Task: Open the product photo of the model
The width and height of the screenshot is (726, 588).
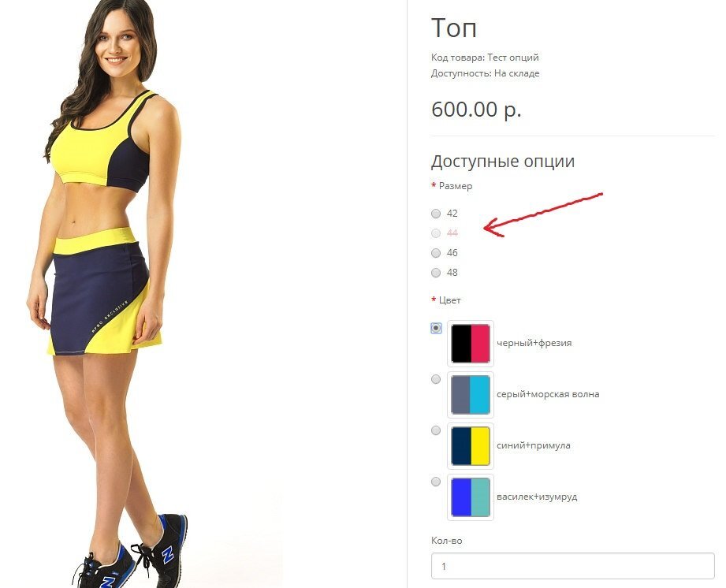Action: [x=106, y=294]
